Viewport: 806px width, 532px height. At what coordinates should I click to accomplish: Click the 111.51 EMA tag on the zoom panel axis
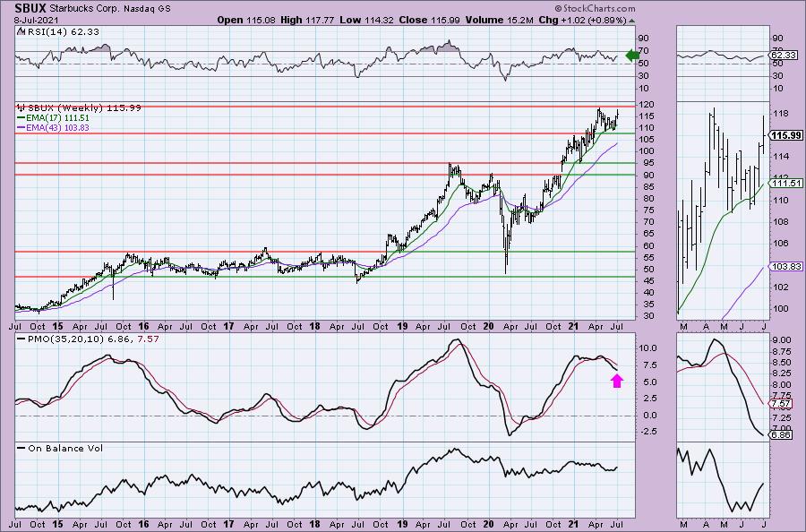point(786,183)
